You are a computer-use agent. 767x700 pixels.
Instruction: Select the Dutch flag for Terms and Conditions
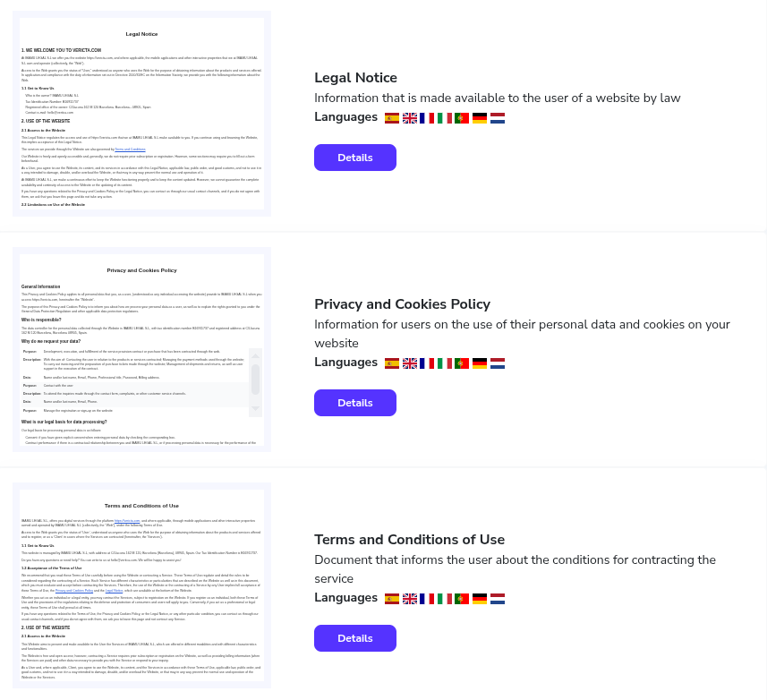pos(498,599)
